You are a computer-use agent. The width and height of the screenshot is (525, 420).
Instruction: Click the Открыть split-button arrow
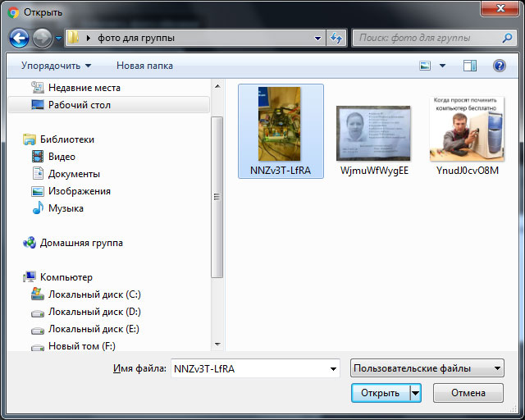coord(415,393)
